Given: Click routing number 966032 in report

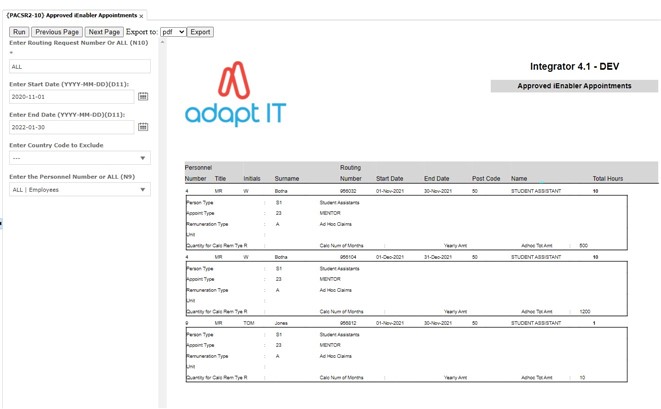Looking at the screenshot, I should 349,190.
